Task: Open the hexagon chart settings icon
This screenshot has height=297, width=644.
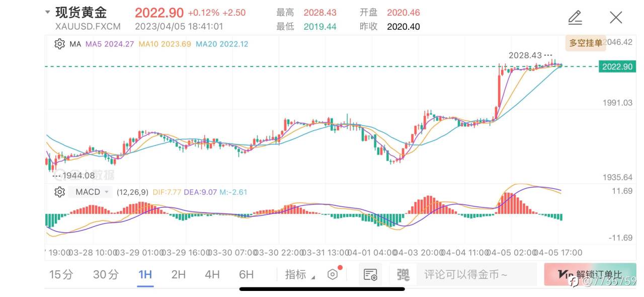Action: 333,274
